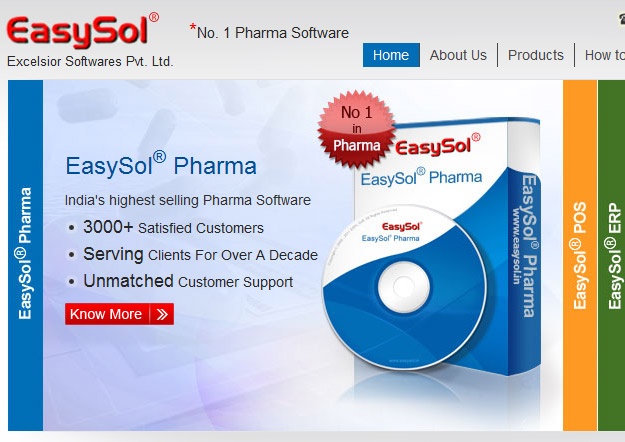Click the red EasySol logo on software box
625x442 pixels.
coord(438,145)
